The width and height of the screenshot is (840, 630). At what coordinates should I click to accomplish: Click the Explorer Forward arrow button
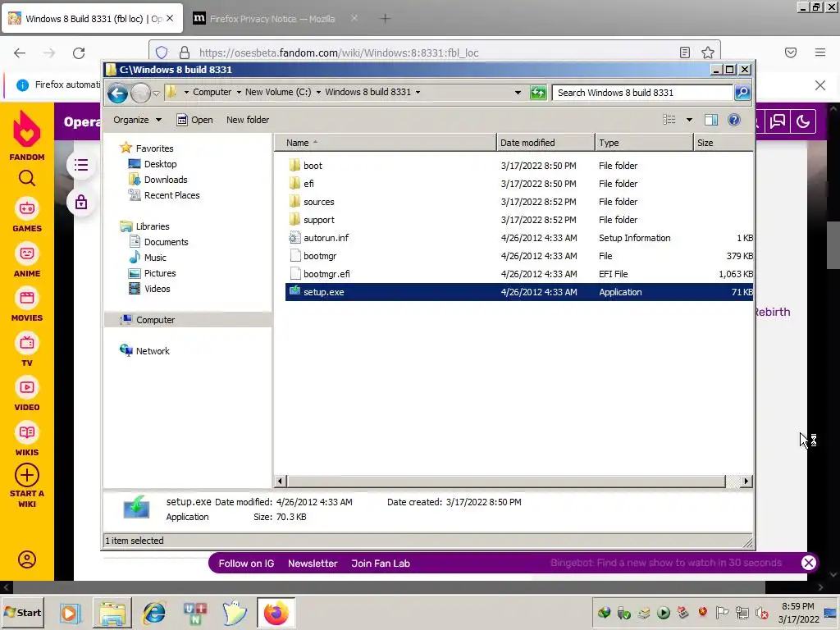click(x=140, y=94)
